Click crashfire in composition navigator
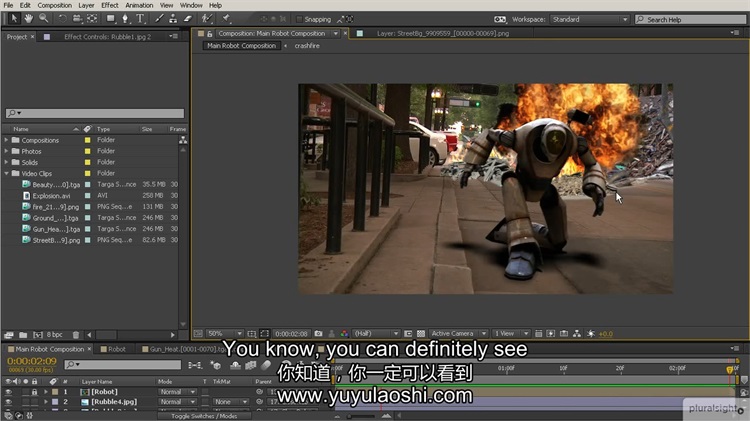The width and height of the screenshot is (750, 421). [307, 46]
